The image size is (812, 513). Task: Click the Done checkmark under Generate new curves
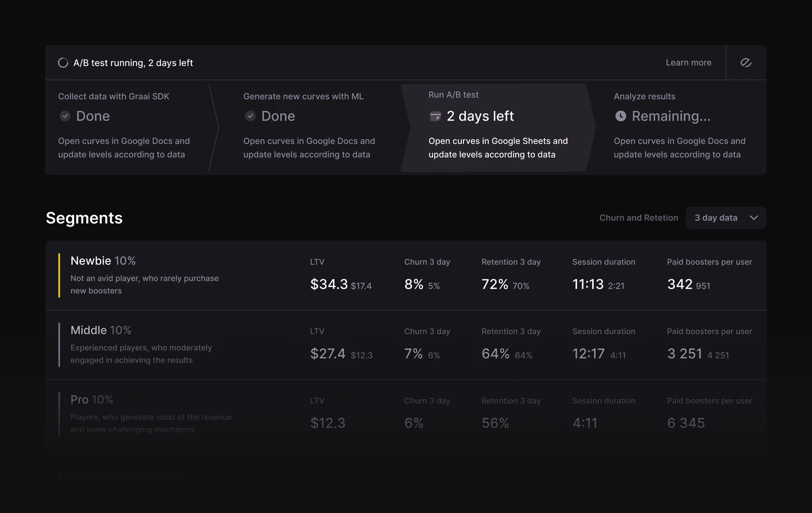250,116
